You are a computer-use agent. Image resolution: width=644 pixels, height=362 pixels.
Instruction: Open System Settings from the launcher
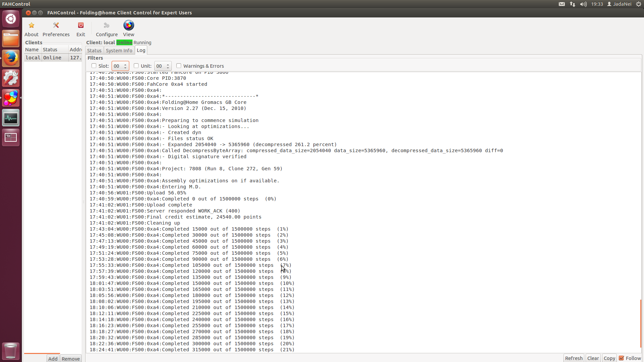[x=11, y=78]
